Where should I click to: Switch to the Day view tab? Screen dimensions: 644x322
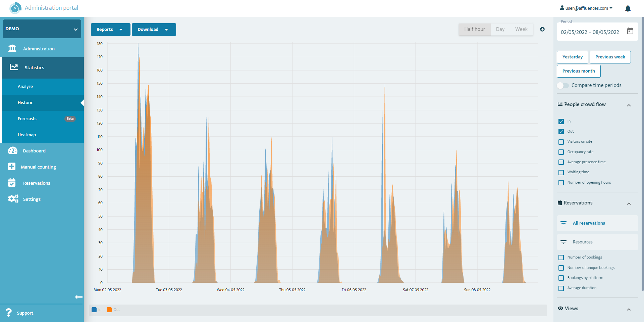tap(500, 29)
